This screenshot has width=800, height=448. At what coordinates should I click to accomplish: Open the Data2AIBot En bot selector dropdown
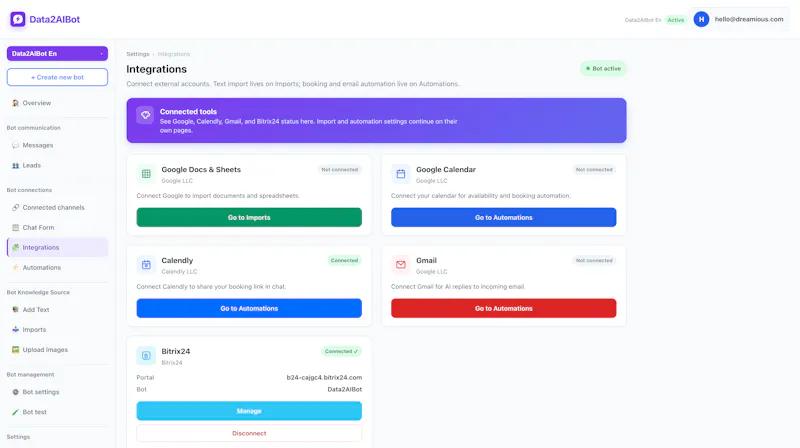click(57, 54)
